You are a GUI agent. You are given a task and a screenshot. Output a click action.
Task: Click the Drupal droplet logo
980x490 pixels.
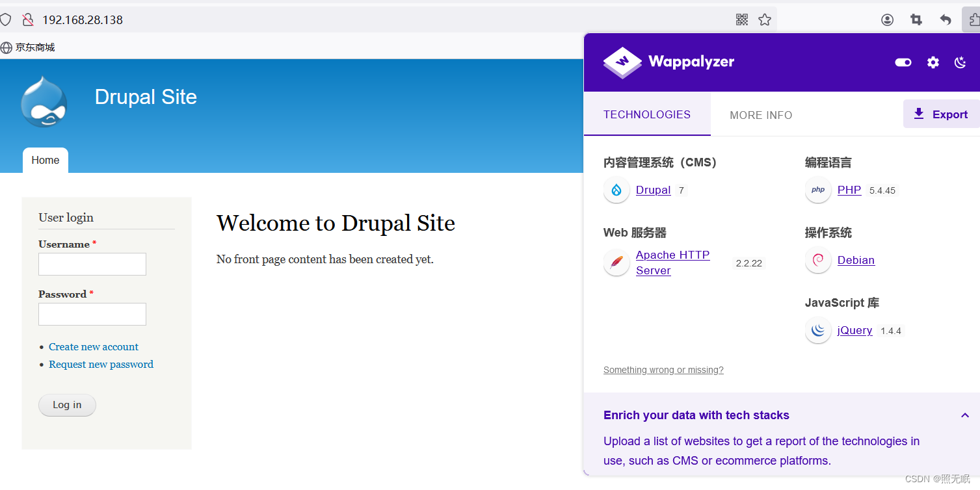point(44,101)
